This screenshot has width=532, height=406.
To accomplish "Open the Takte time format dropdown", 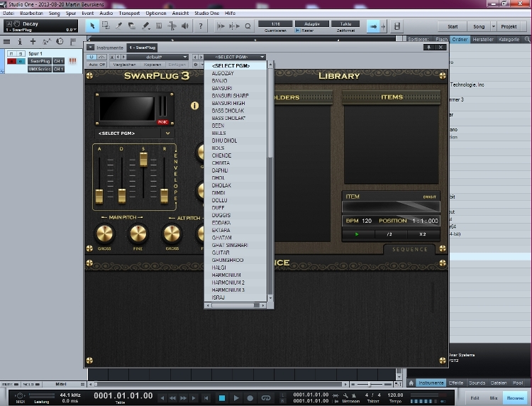I will click(x=345, y=23).
